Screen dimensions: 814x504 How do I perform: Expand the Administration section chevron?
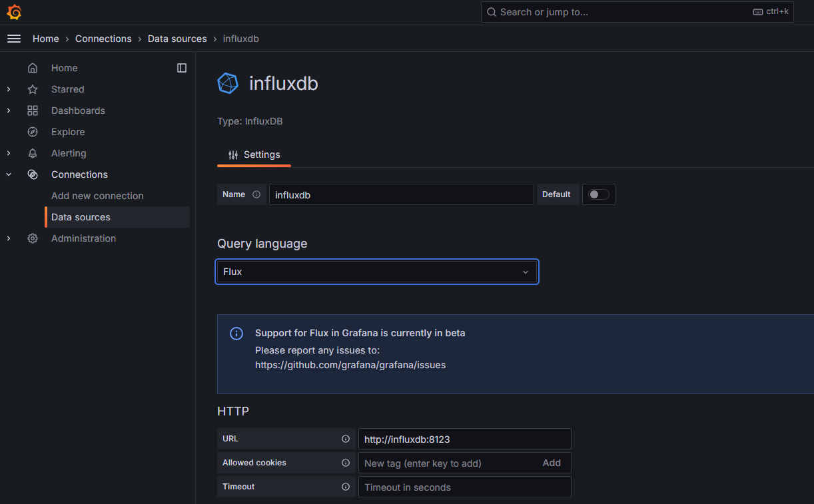pyautogui.click(x=9, y=238)
